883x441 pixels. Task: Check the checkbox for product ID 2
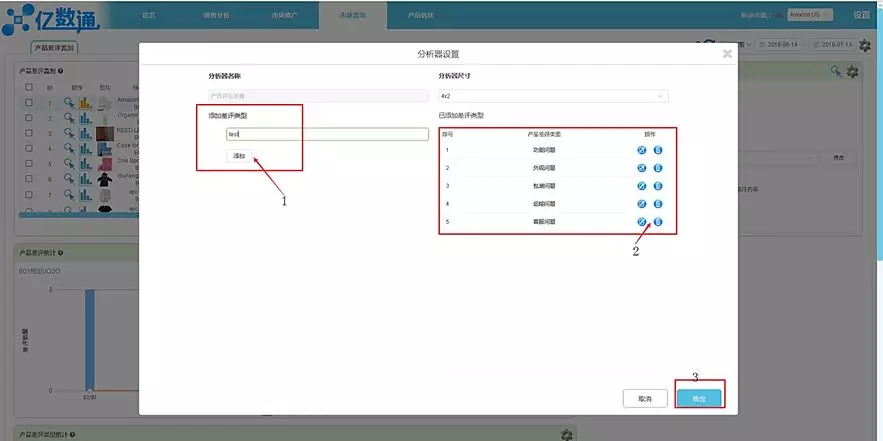[x=29, y=118]
